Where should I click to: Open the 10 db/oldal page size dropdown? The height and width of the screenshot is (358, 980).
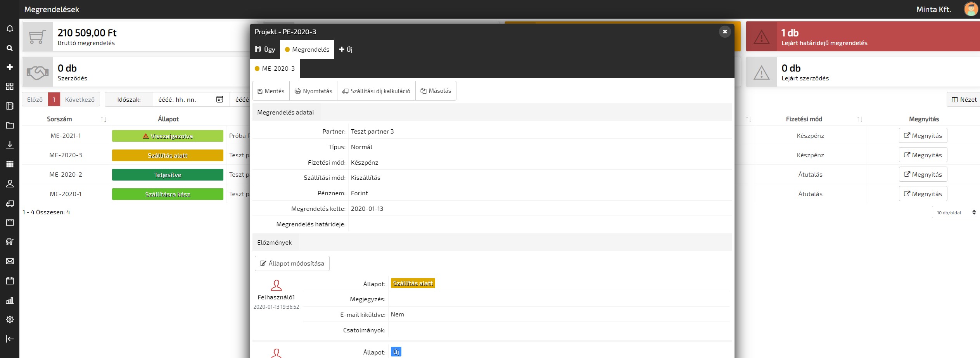click(x=956, y=212)
